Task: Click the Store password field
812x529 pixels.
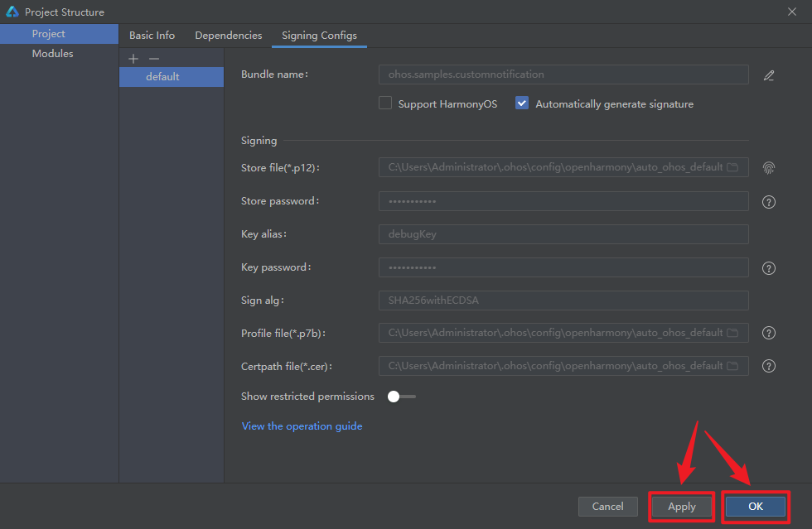Action: tap(563, 201)
